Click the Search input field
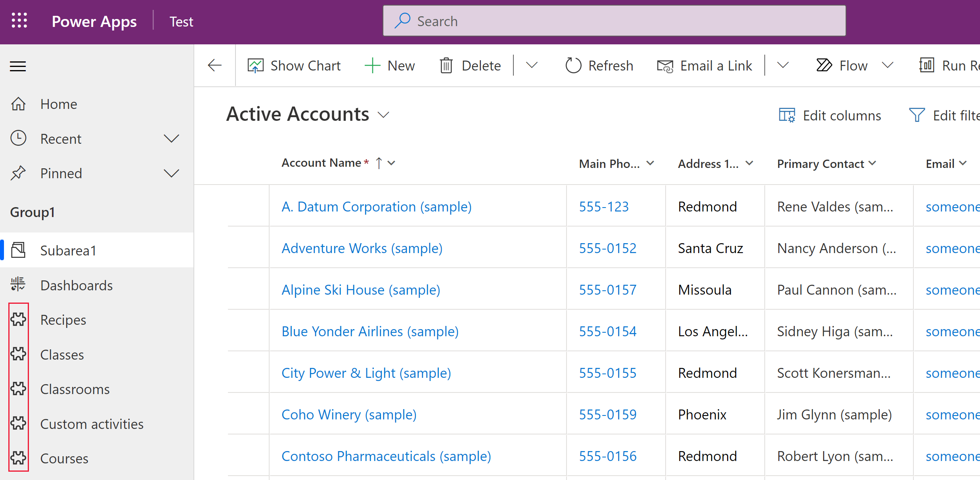This screenshot has width=980, height=480. click(x=614, y=21)
